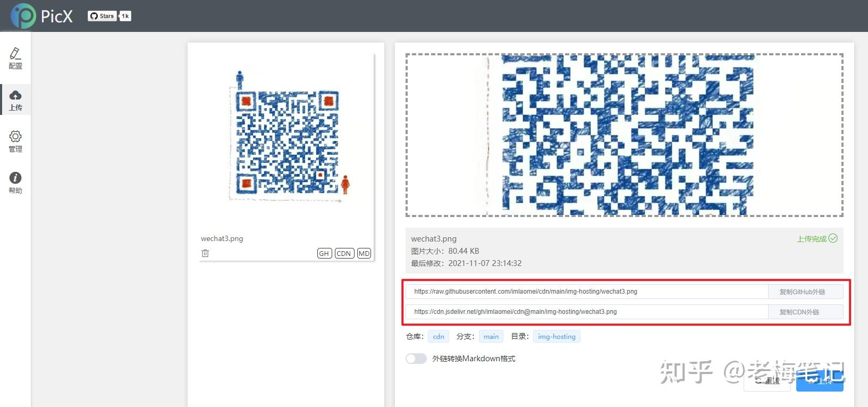Go to the 上传 upload section

[15, 100]
